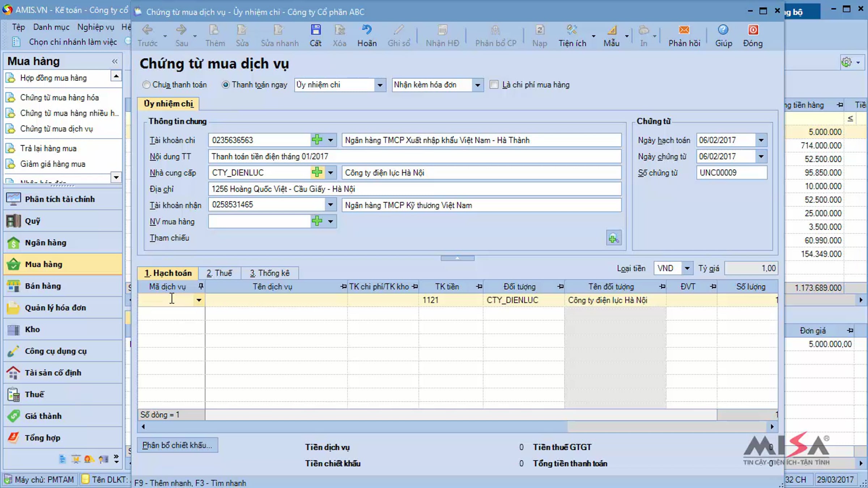Open Giảm giá hàng mua link
The image size is (868, 488).
pyautogui.click(x=53, y=164)
